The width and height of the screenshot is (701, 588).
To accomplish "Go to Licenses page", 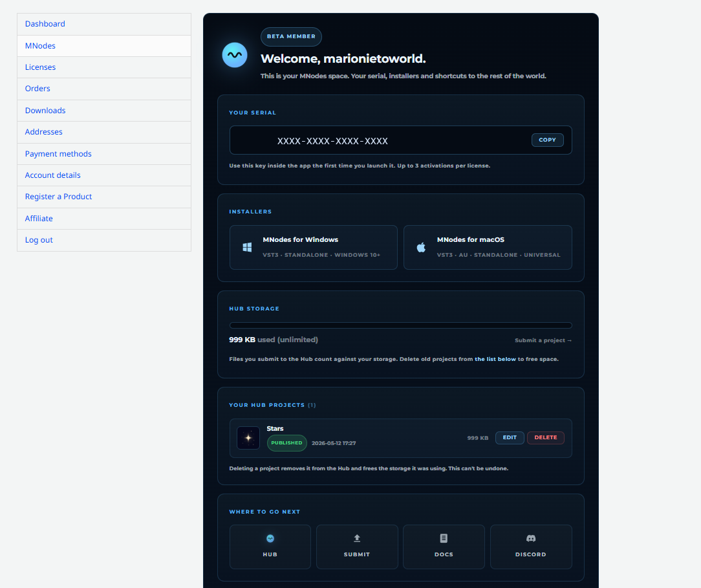I will pos(104,67).
